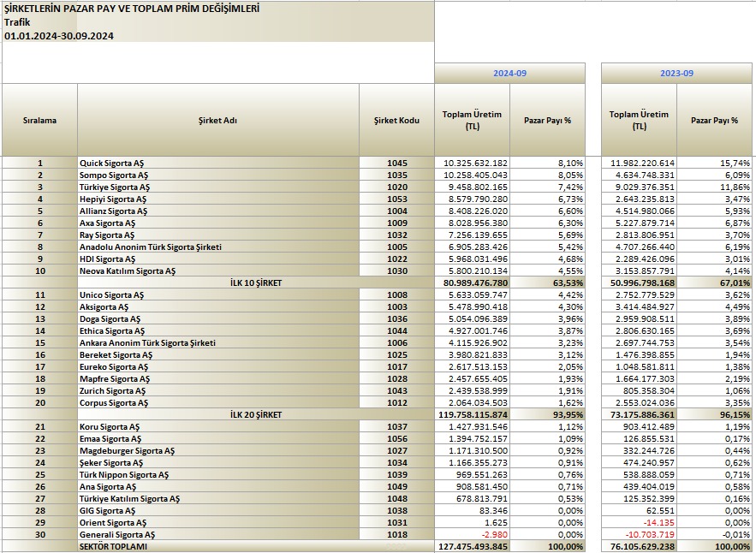Select the value 11.982.220.614
This screenshot has height=553, width=756.
[x=640, y=163]
